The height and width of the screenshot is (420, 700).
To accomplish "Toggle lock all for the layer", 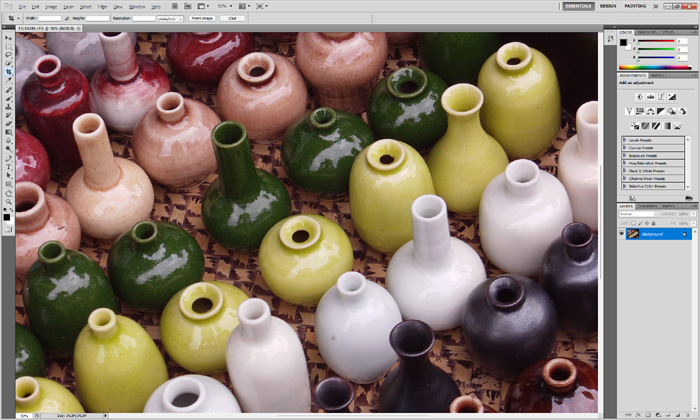I will click(653, 223).
